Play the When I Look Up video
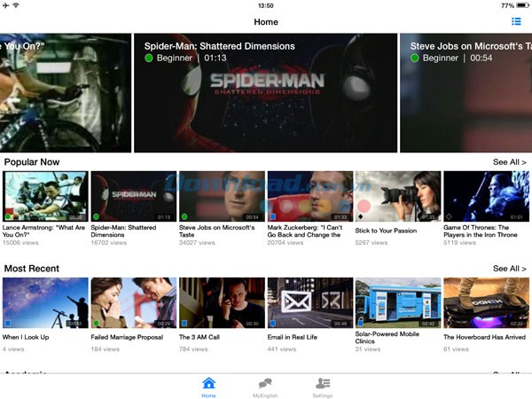Image resolution: width=532 pixels, height=399 pixels. [45, 302]
